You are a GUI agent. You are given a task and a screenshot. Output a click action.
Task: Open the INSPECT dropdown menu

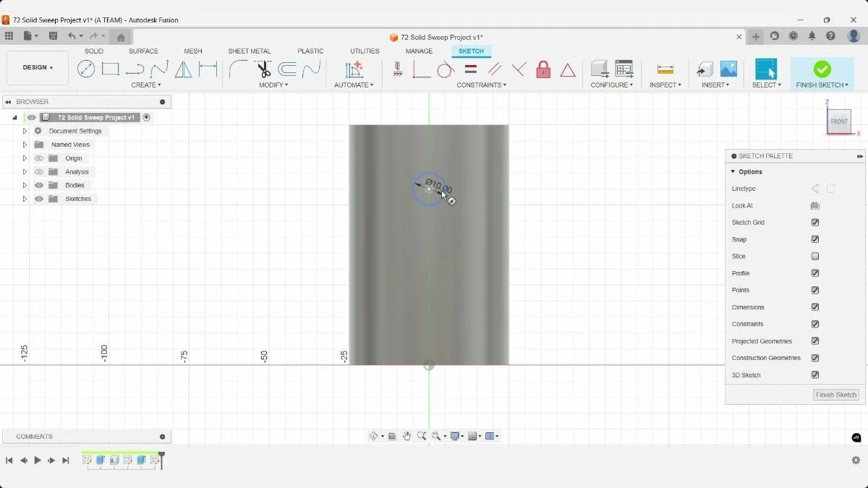[665, 85]
